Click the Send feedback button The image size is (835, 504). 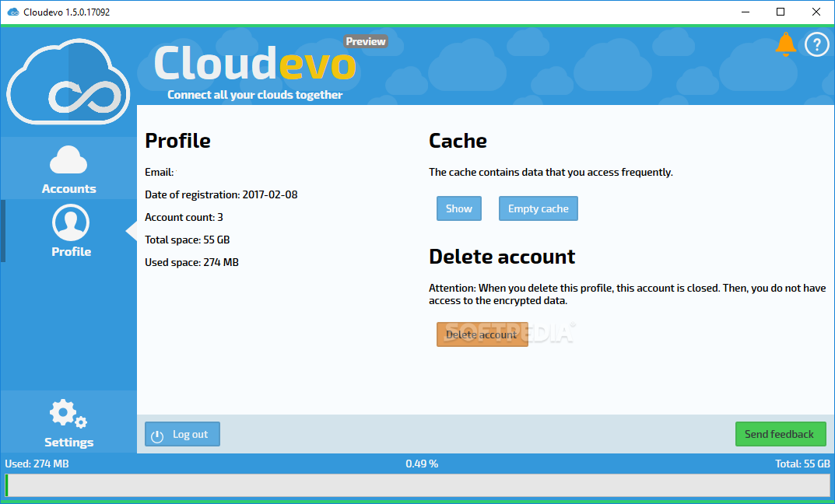point(781,434)
